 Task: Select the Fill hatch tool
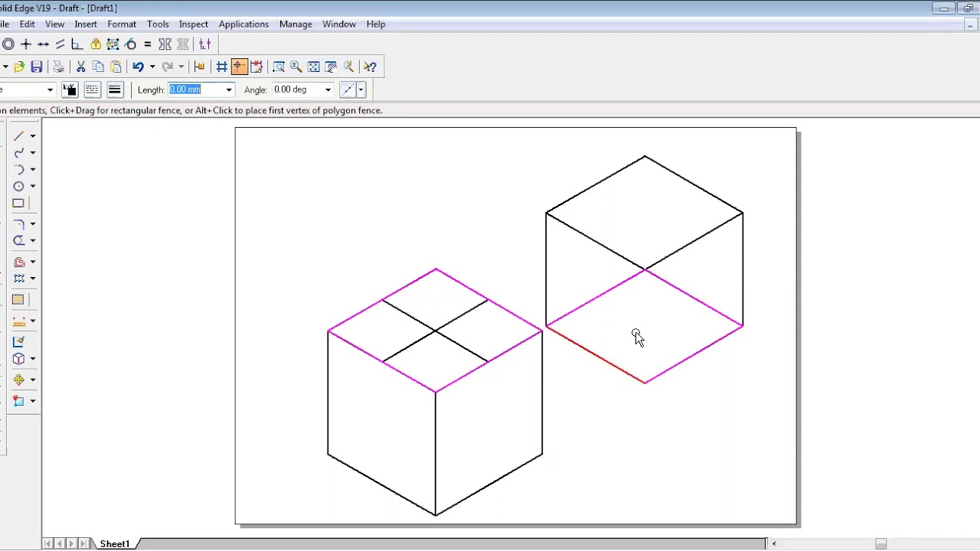click(x=18, y=299)
